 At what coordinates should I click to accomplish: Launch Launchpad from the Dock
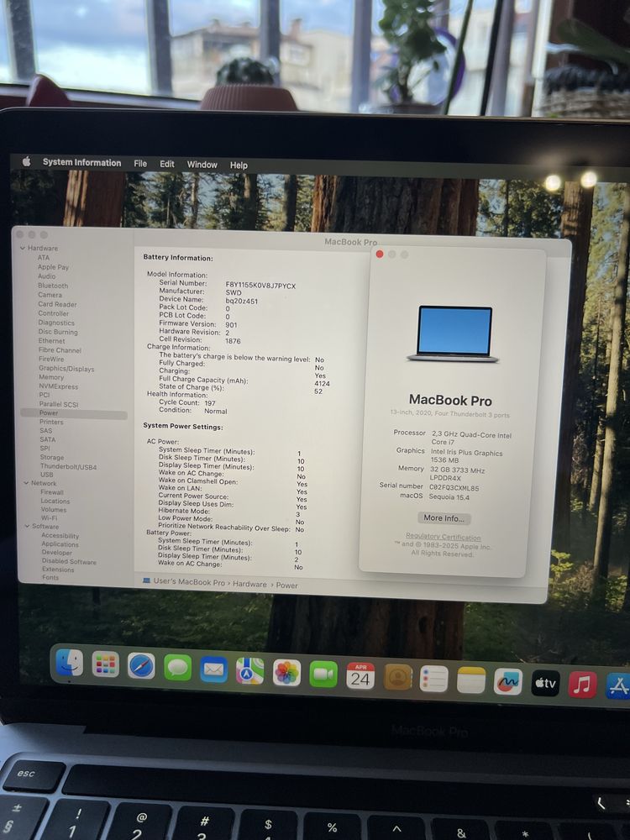106,664
